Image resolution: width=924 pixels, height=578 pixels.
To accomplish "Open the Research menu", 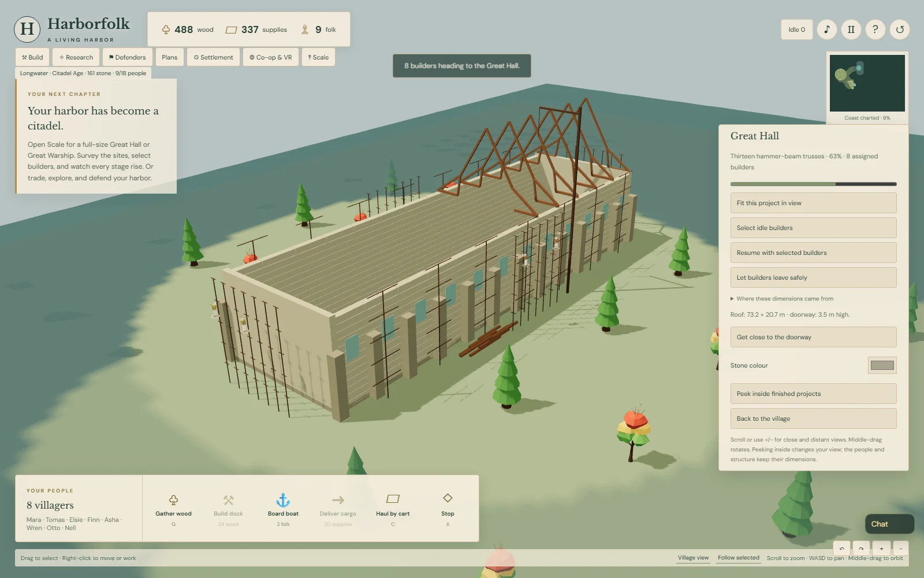I will 76,57.
